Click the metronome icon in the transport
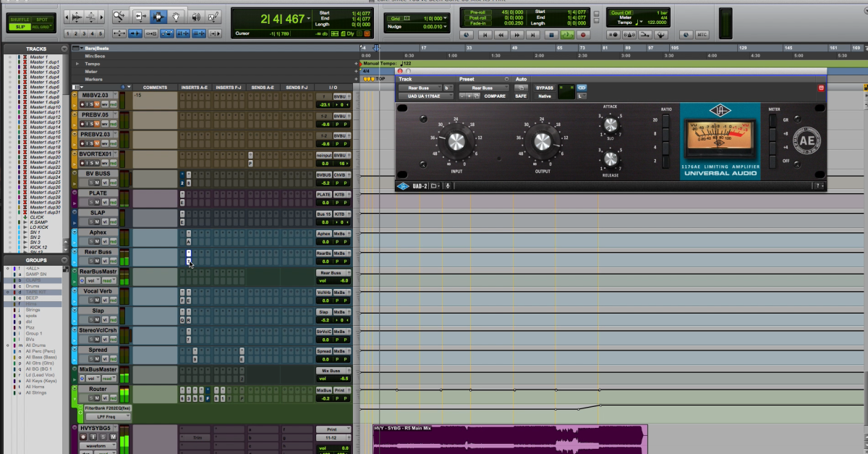 point(629,35)
